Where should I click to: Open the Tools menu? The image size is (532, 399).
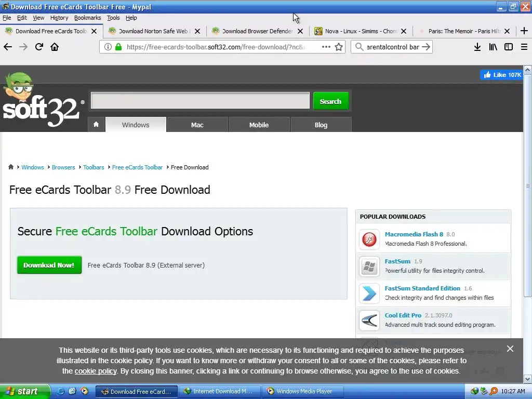pos(113,18)
